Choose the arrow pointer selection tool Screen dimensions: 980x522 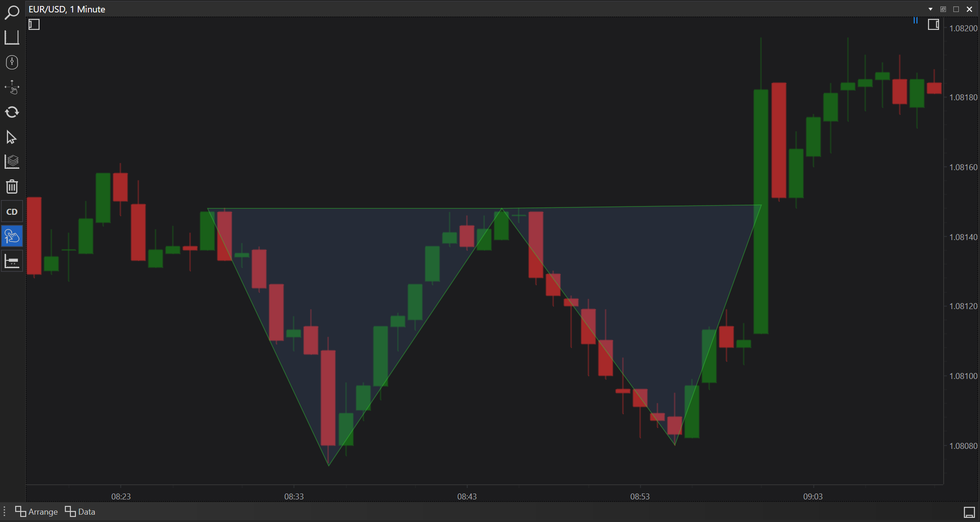[x=12, y=137]
